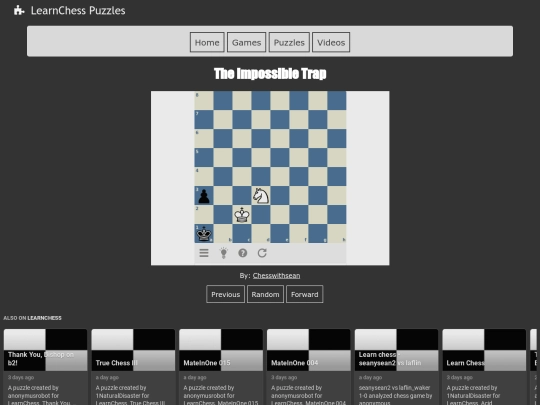The image size is (540, 405).
Task: Open the 'True Chess III' card
Action: coord(133,367)
